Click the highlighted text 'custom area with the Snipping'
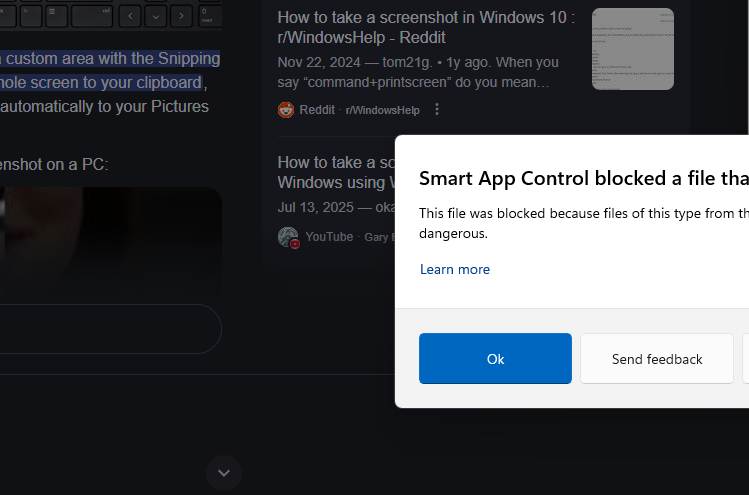The image size is (749, 495). 113,58
